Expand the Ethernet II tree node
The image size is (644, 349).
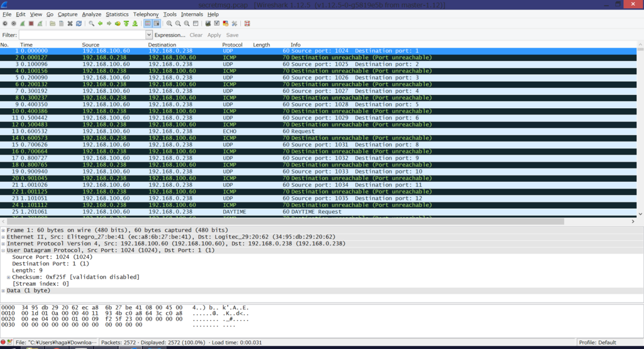pyautogui.click(x=3, y=237)
